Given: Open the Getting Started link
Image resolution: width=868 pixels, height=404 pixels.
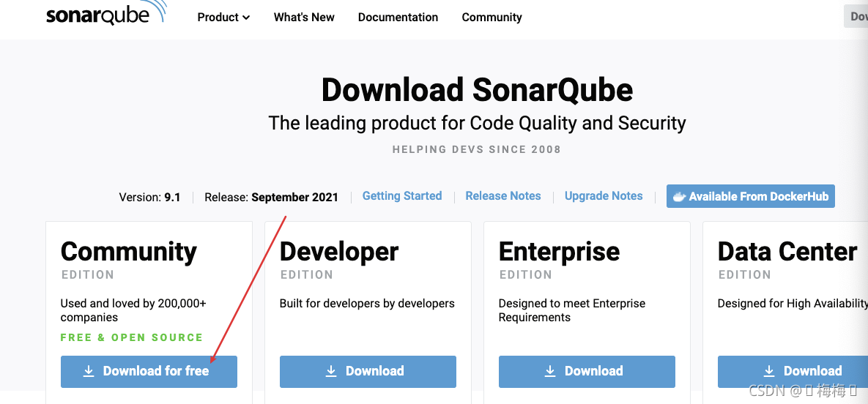Looking at the screenshot, I should (x=402, y=196).
